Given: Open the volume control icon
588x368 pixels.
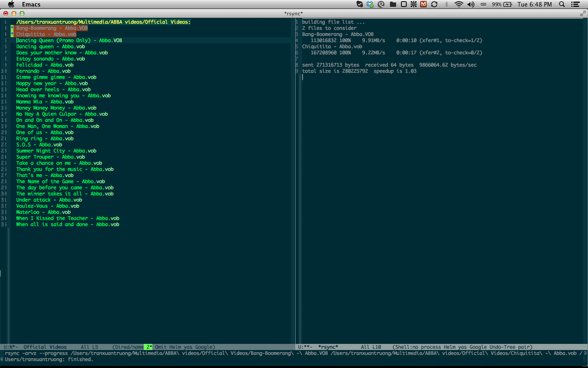Looking at the screenshot, I should [471, 4].
